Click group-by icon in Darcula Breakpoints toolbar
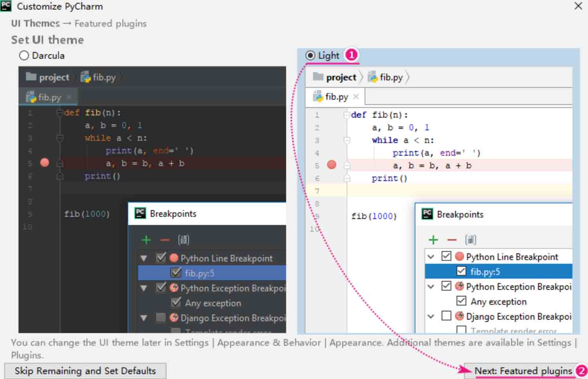588x379 pixels. point(184,240)
